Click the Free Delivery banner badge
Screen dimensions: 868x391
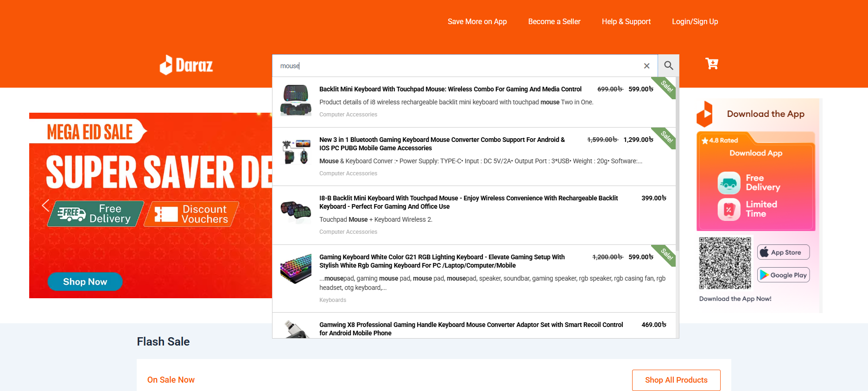96,214
